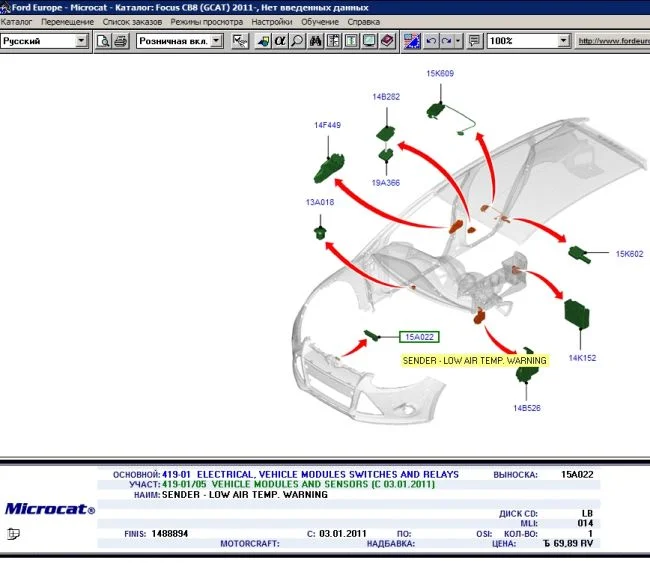
Task: Click the speech bubble notes icon
Action: tap(474, 41)
